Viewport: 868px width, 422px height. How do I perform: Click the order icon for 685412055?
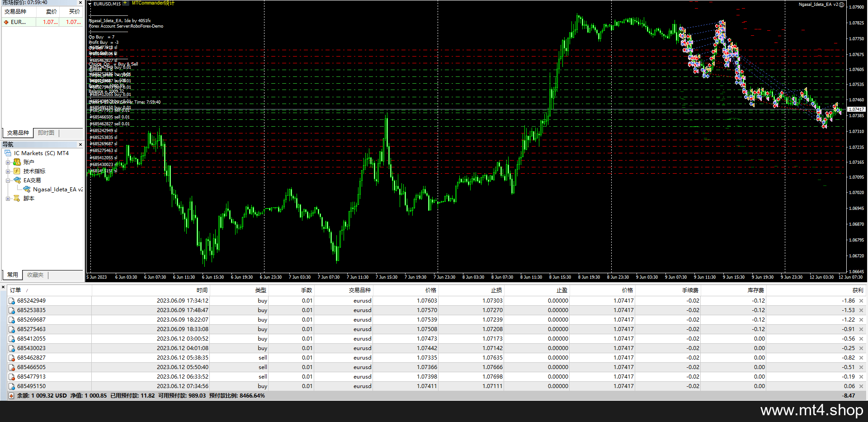click(12, 339)
